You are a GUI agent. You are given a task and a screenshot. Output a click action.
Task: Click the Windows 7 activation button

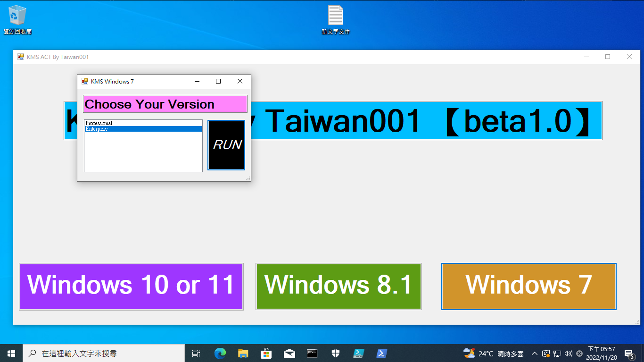tap(528, 286)
